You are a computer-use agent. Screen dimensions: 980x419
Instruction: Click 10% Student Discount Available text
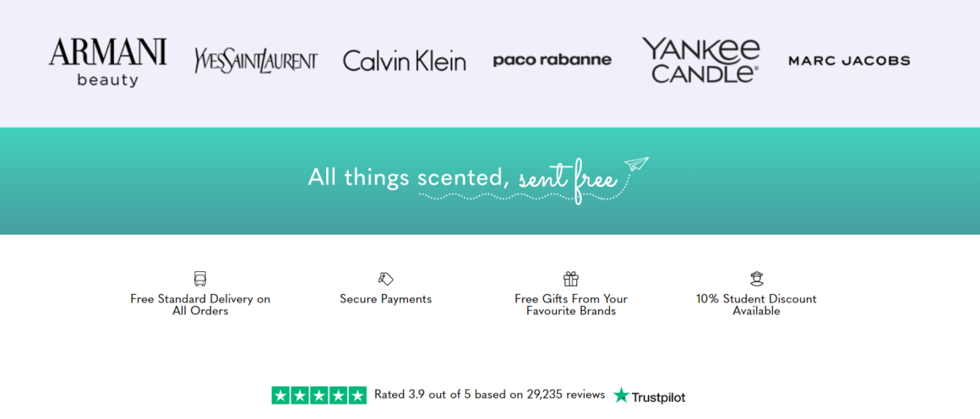(x=756, y=305)
